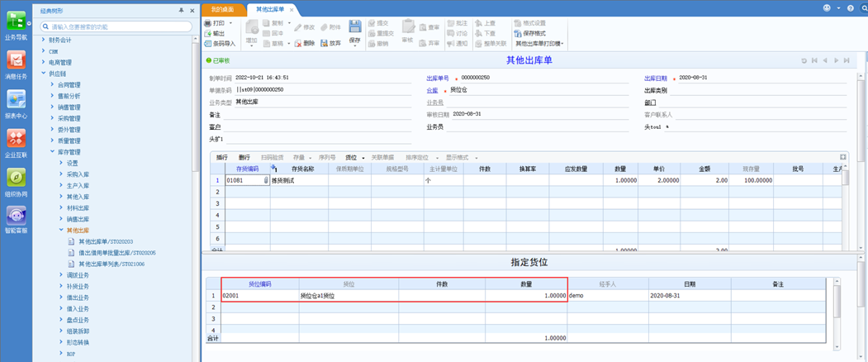Click the 审核 clipboard icon
This screenshot has width=868, height=362.
click(408, 26)
